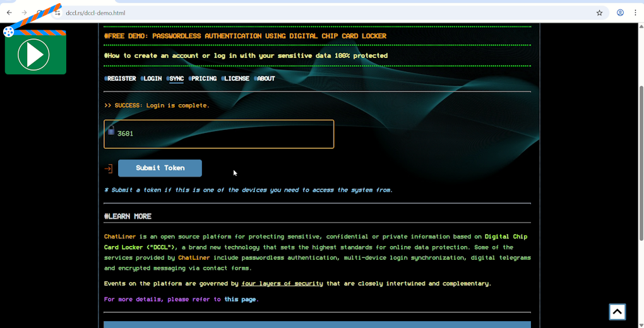
Task: Bookmark this page with the star icon
Action: point(599,13)
